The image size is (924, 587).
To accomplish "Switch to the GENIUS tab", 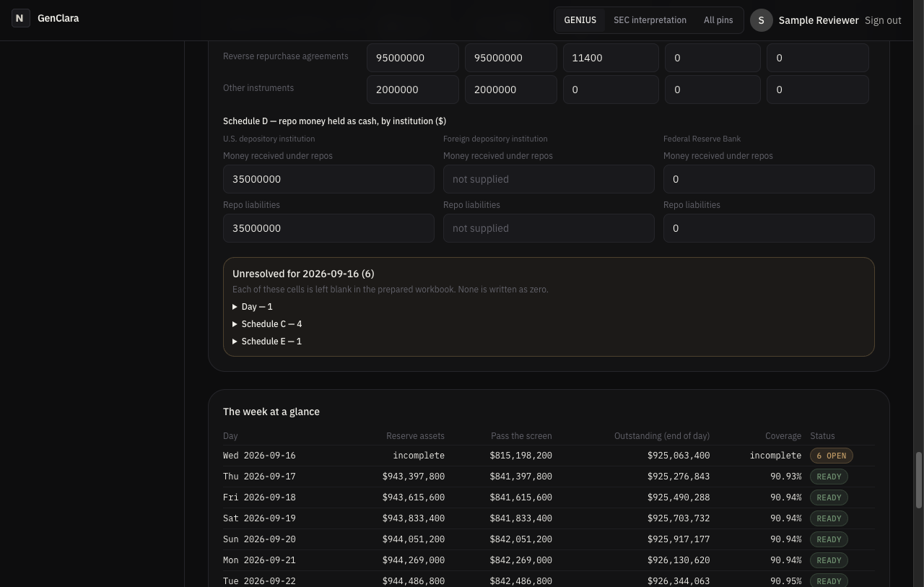I will (x=580, y=20).
